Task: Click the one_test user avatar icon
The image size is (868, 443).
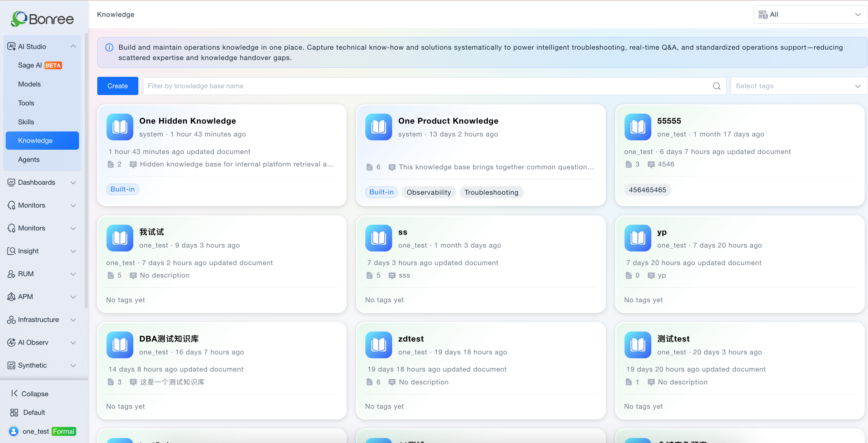Action: [14, 431]
